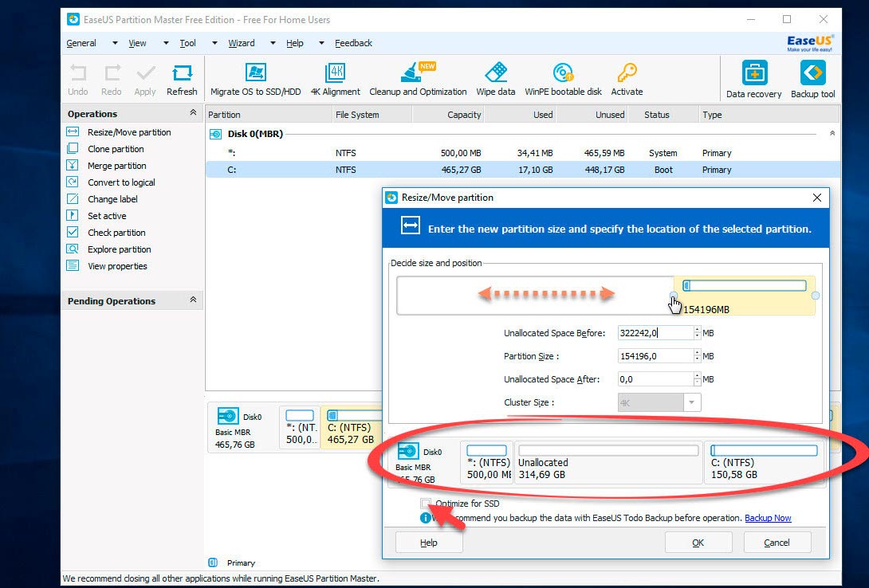Follow the Backup Now link
This screenshot has width=869, height=588.
pyautogui.click(x=768, y=518)
